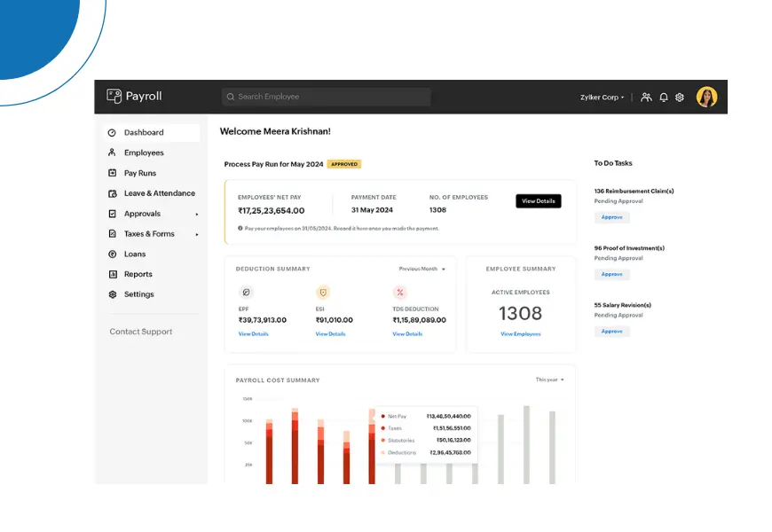The image size is (772, 532).
Task: Click the tallest grey chart bar
Action: 526,445
